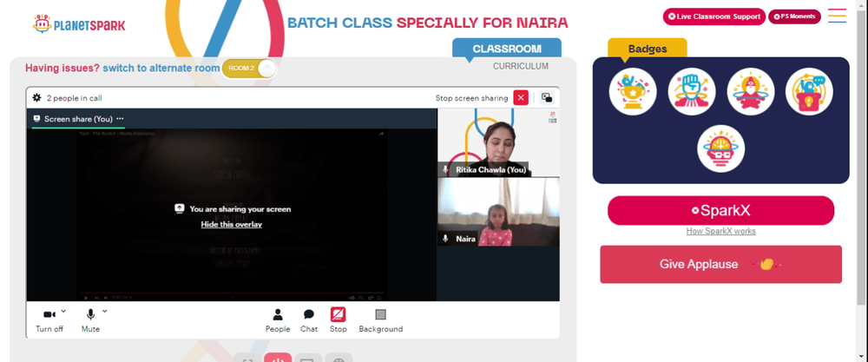Click Ritika Chawla's microphone indicator
Viewport: 868px width, 362px height.
coord(445,169)
